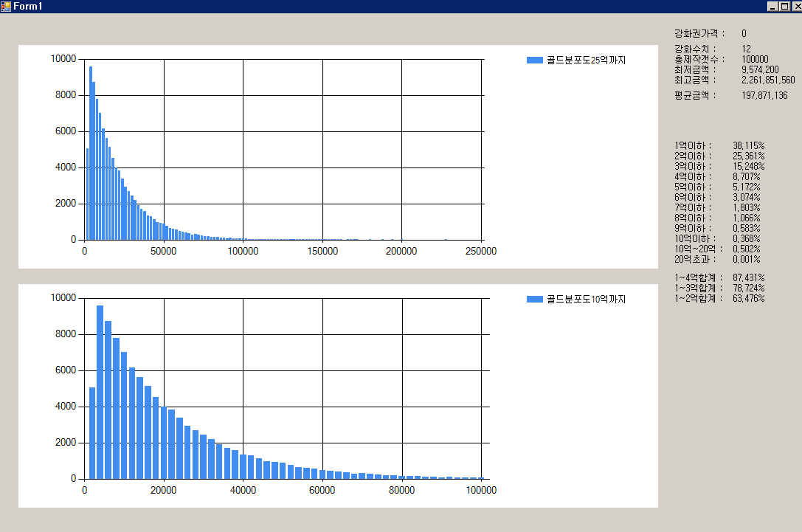Select the 골드분포도25억까지 legend text
The width and height of the screenshot is (802, 532).
586,60
